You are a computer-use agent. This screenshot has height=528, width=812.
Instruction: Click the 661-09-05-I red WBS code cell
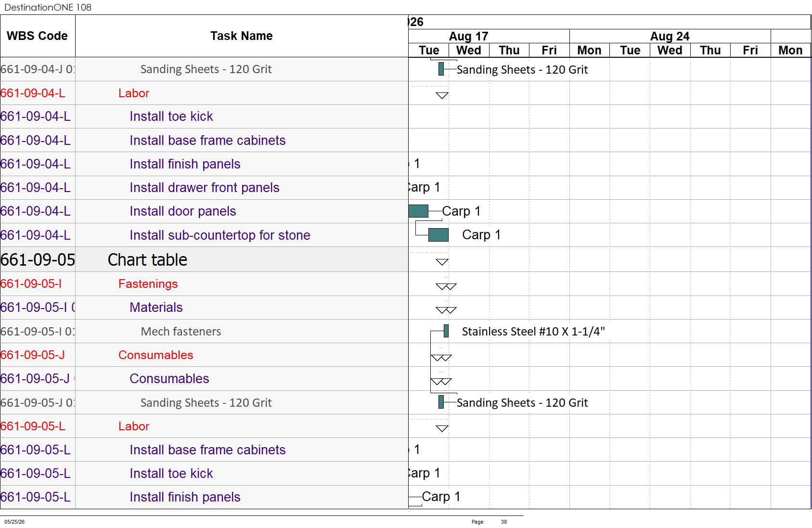[38, 284]
